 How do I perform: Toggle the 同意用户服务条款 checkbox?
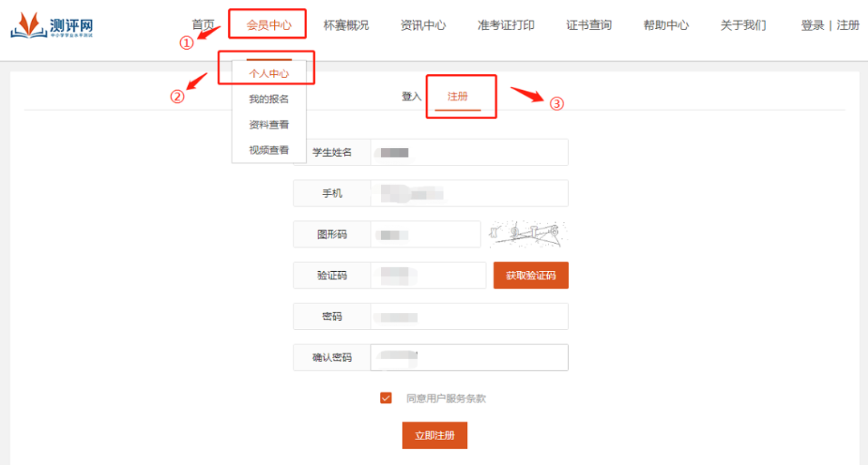coord(386,398)
